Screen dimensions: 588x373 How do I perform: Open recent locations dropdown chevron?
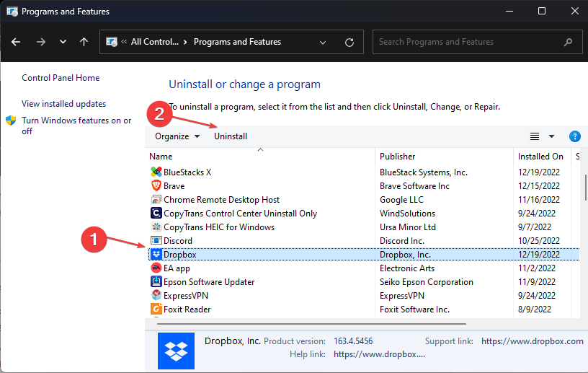[63, 42]
